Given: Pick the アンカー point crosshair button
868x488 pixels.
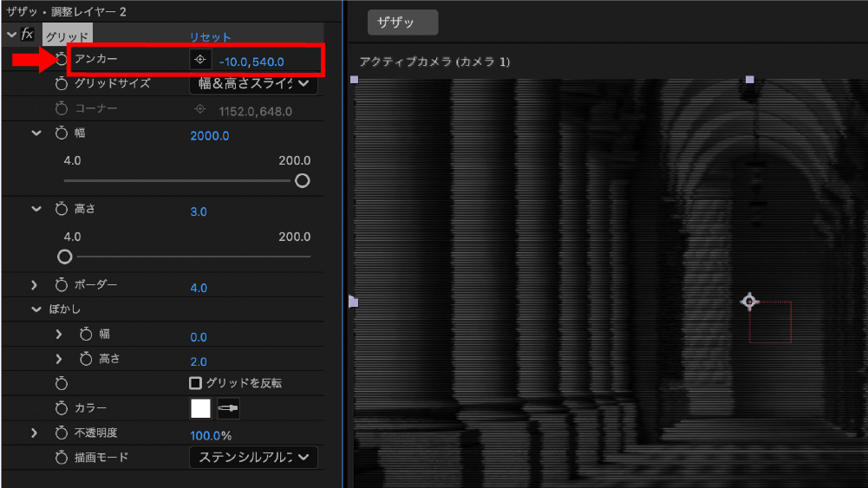Looking at the screenshot, I should tap(199, 59).
